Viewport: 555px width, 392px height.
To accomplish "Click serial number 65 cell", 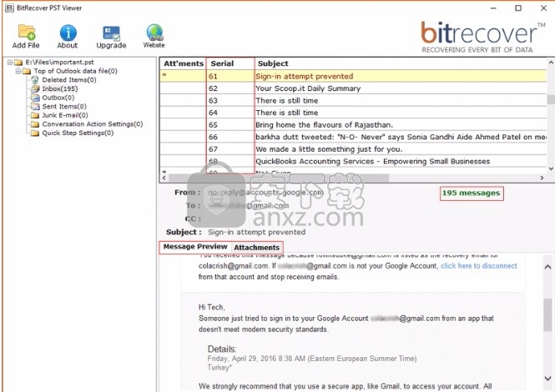I will point(230,125).
